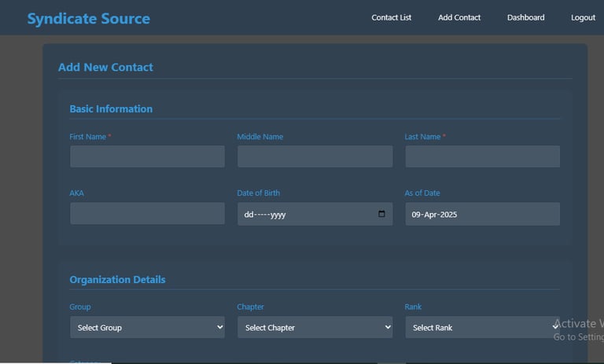This screenshot has width=604, height=364.
Task: Navigate to the Dashboard
Action: (525, 17)
